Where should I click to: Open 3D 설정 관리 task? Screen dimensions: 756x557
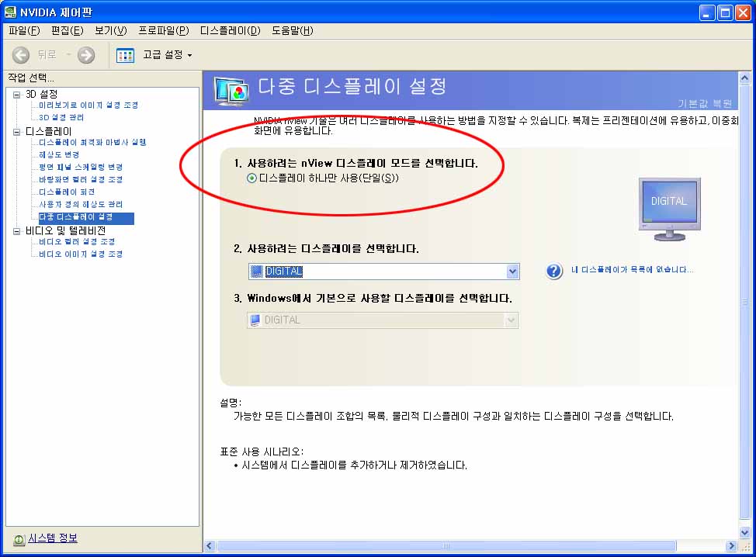pyautogui.click(x=61, y=118)
